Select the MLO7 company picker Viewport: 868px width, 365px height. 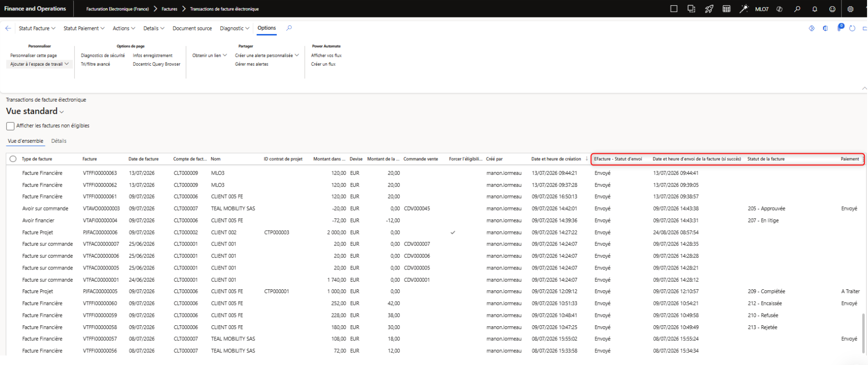click(x=762, y=9)
